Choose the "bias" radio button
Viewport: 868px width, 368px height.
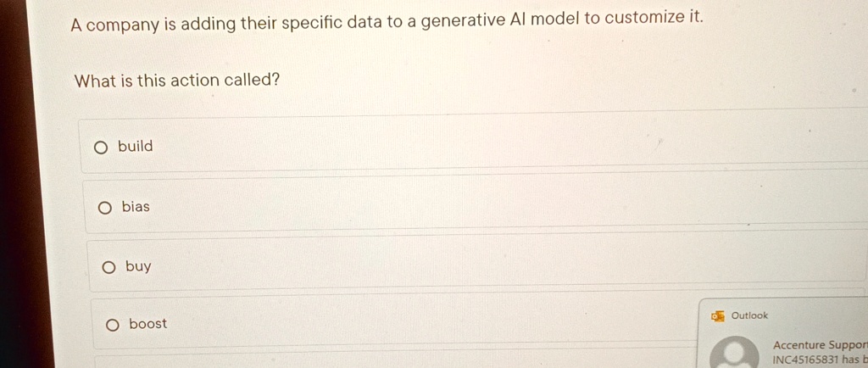pyautogui.click(x=104, y=208)
